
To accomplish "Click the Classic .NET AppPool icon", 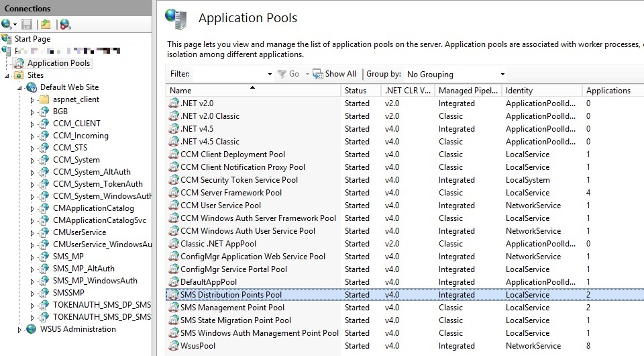I will (x=174, y=244).
